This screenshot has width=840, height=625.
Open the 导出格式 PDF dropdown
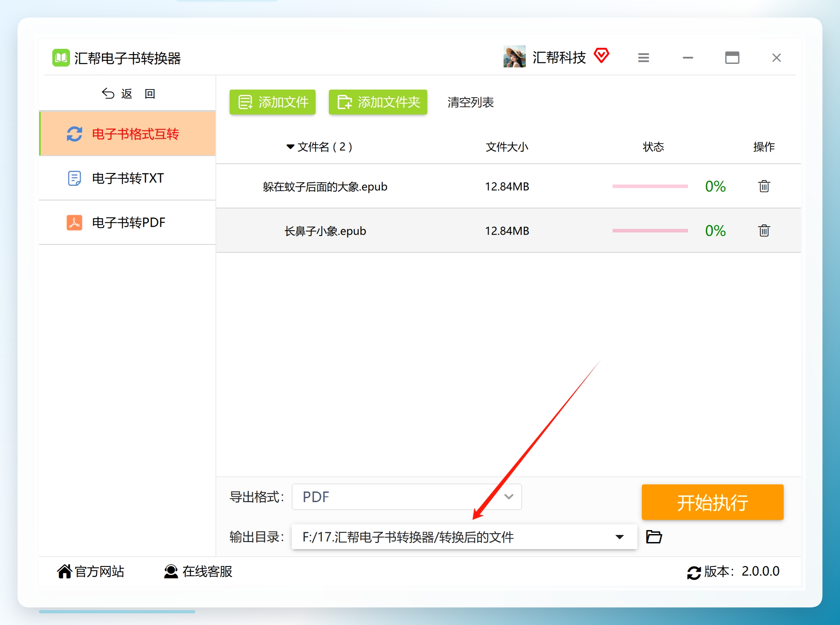[x=407, y=497]
